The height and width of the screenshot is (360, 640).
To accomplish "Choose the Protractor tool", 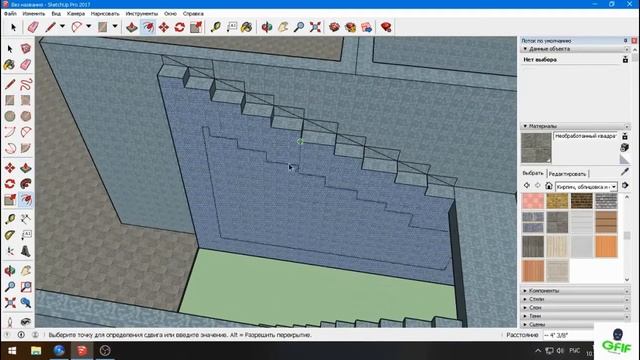I will point(10,235).
